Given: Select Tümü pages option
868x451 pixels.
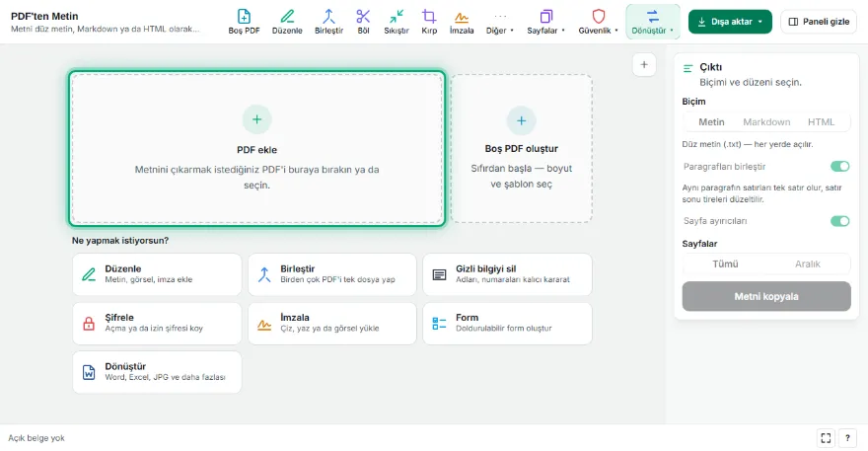Looking at the screenshot, I should point(725,263).
